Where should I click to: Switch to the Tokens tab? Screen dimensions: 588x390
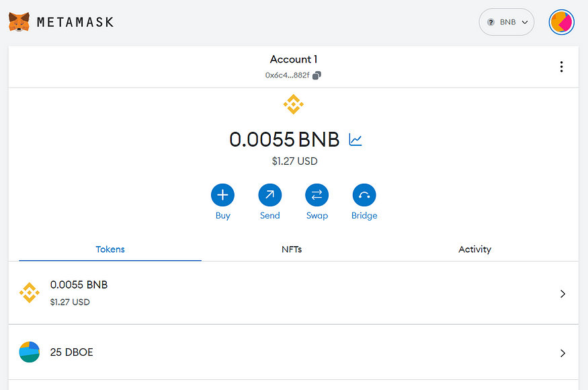click(110, 249)
